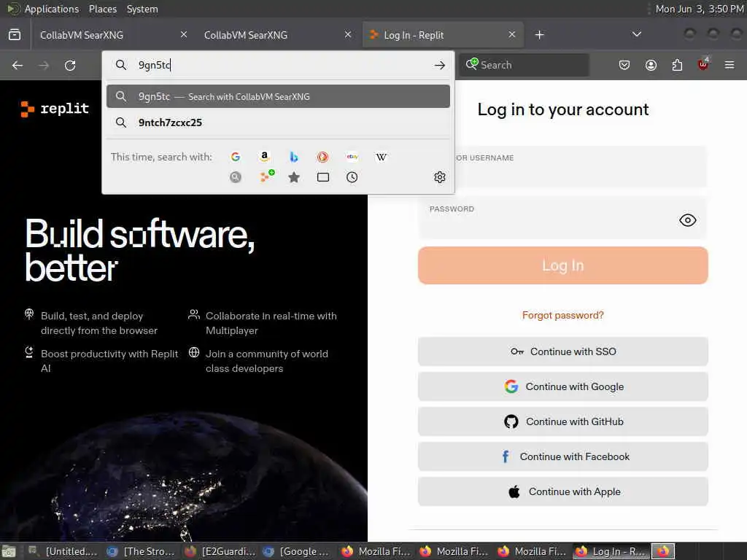Choose '9gn5tc — Search with CollabVM SearXNG' suggestion
This screenshot has height=560, width=747.
pos(278,97)
